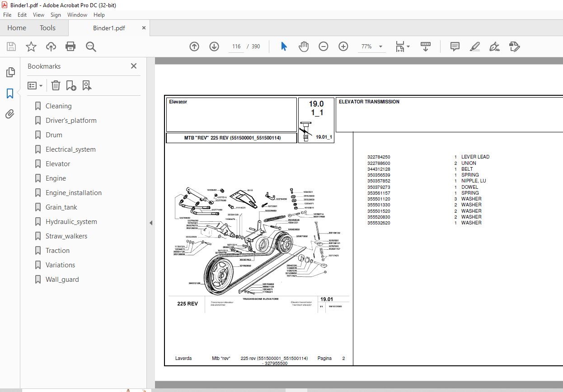Open the Driver's_platform bookmark
563x392 pixels.
pos(71,121)
